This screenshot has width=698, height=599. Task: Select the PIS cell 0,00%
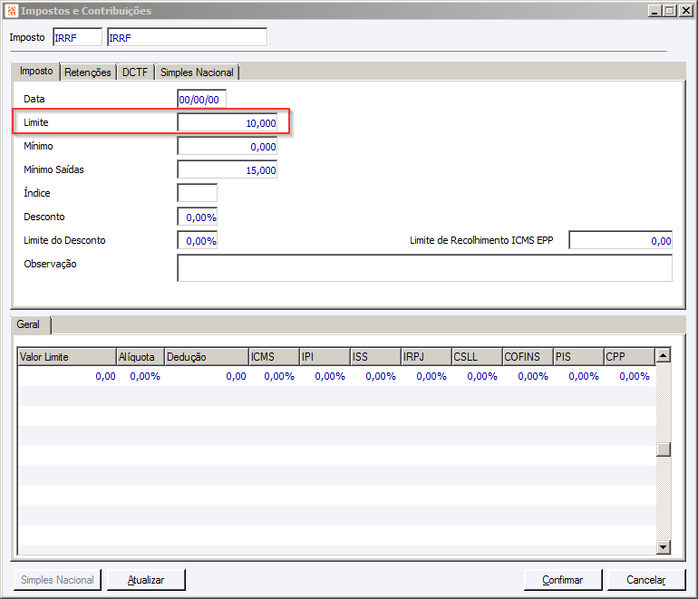(579, 376)
